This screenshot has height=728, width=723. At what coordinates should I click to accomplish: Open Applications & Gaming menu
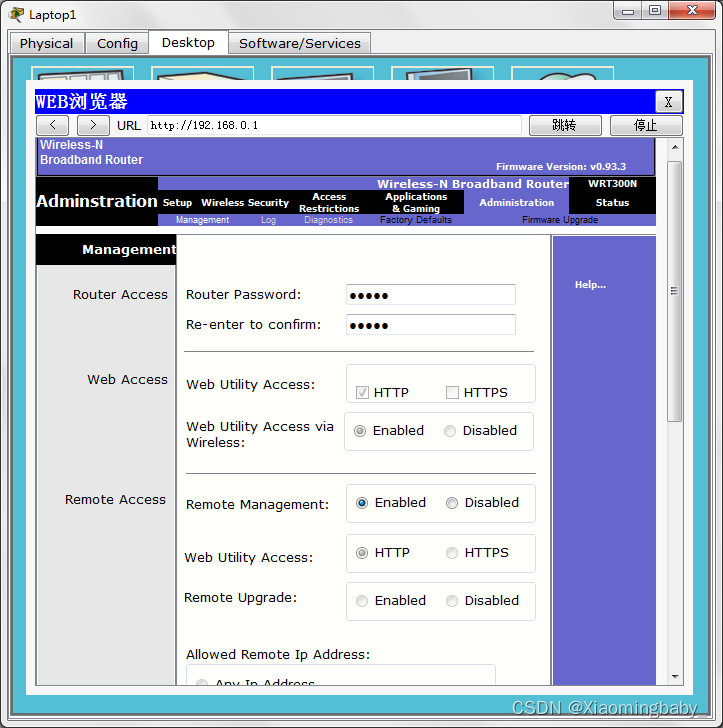(416, 202)
